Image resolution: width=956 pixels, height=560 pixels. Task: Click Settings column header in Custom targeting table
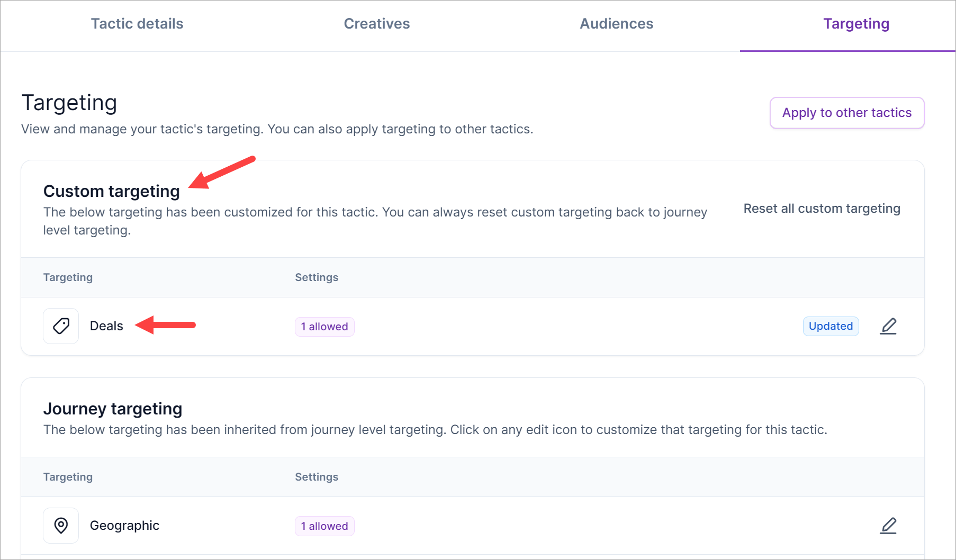(x=317, y=277)
